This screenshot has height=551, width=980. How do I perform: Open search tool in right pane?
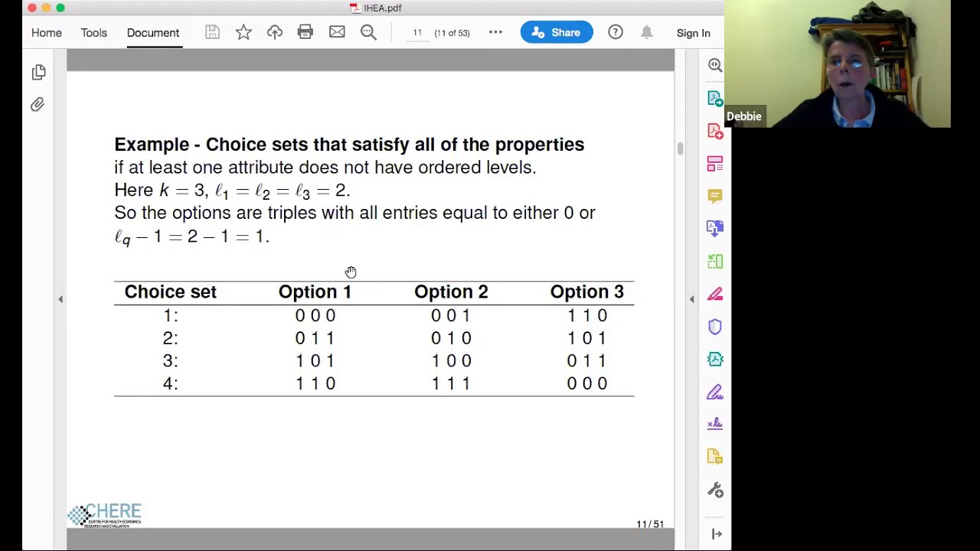click(x=715, y=65)
